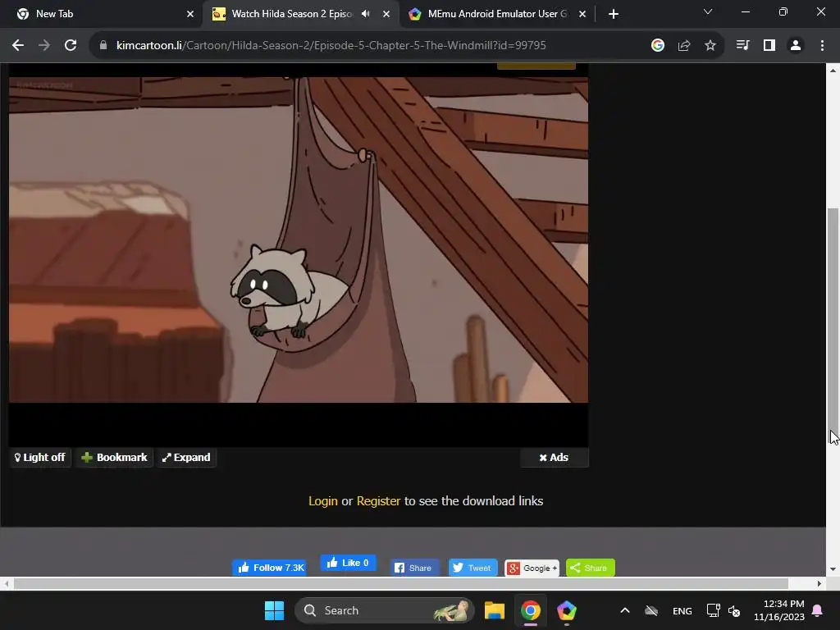Image resolution: width=840 pixels, height=630 pixels.
Task: Click the horizontal page scrollbar thumb
Action: click(x=400, y=583)
